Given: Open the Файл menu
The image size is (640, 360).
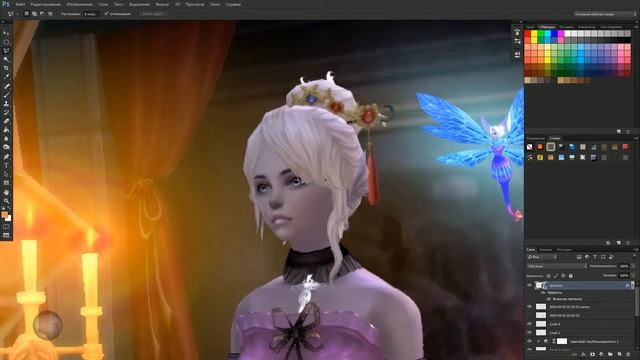Looking at the screenshot, I should pos(20,4).
